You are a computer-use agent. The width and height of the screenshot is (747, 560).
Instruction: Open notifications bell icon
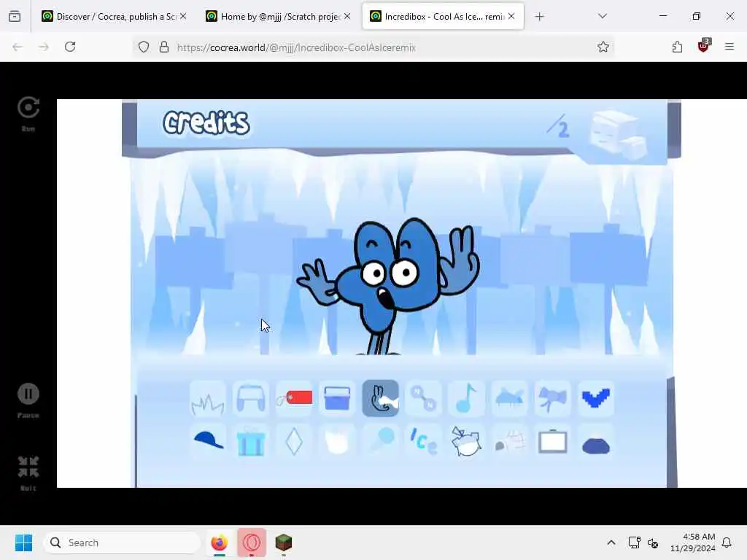(x=727, y=542)
